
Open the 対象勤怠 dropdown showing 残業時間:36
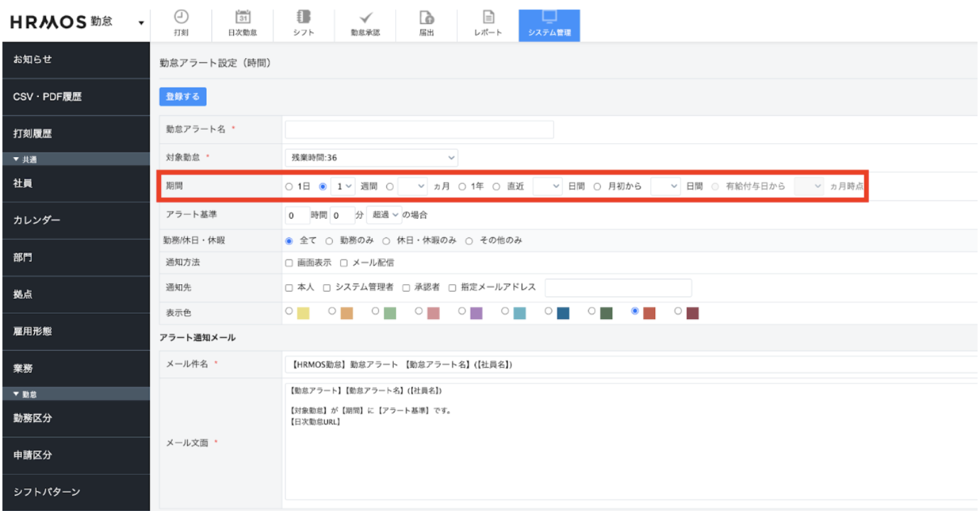[372, 158]
